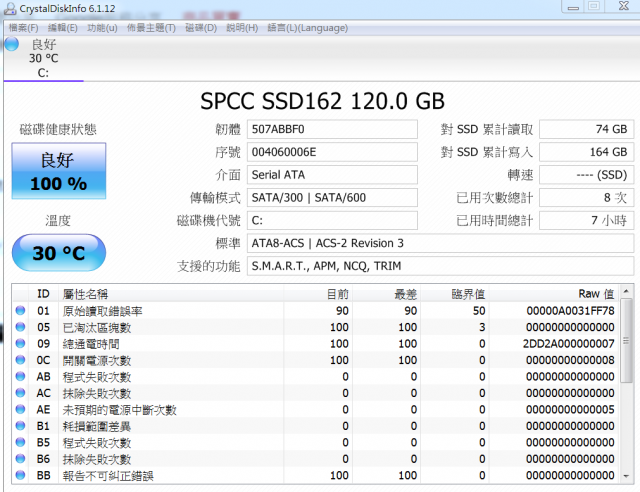The image size is (640, 492).
Task: Click the attribute list scrollbar thumb
Action: [626, 340]
